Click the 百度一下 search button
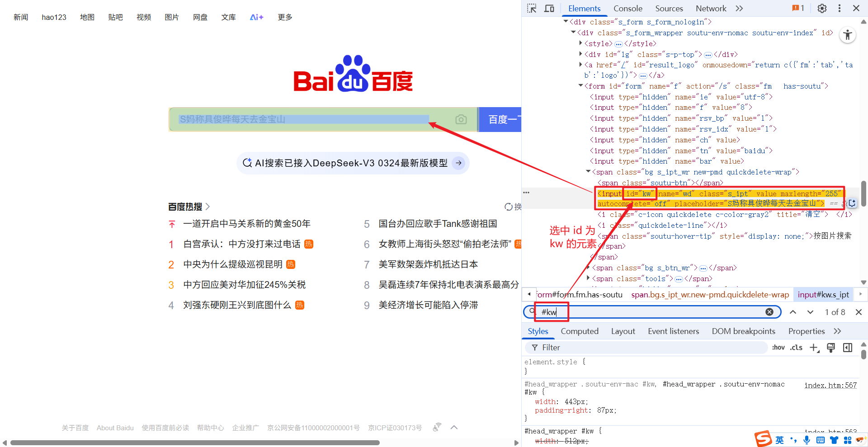 tap(500, 119)
